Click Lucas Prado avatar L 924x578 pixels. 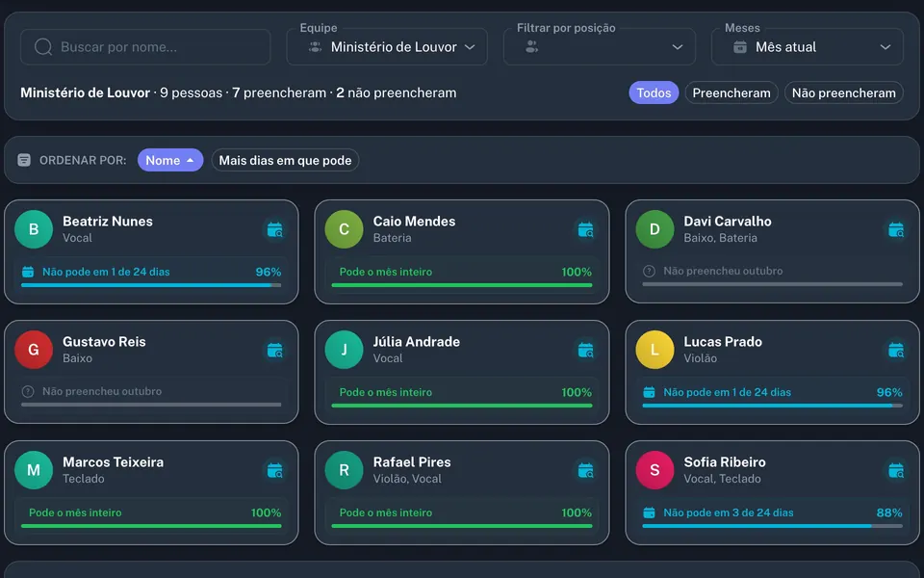tap(654, 350)
